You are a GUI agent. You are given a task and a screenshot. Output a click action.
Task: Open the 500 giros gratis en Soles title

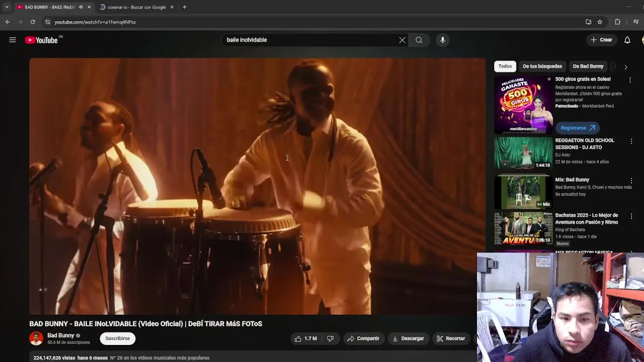(583, 79)
